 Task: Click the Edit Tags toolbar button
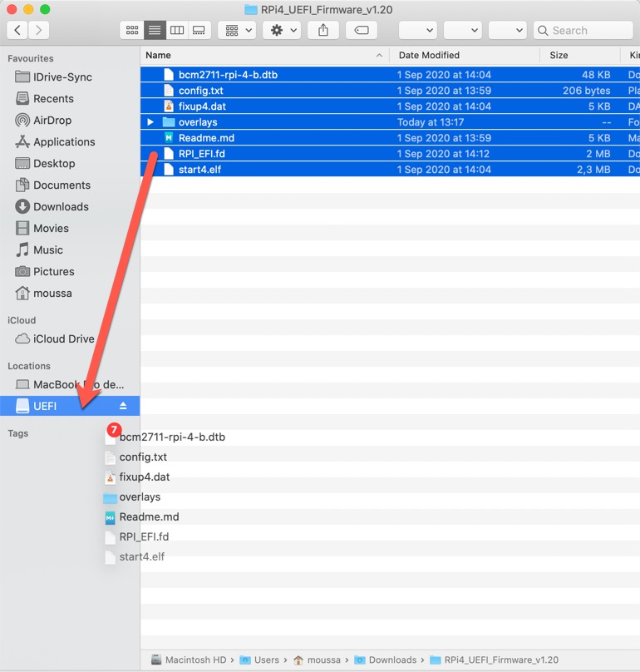pyautogui.click(x=362, y=31)
